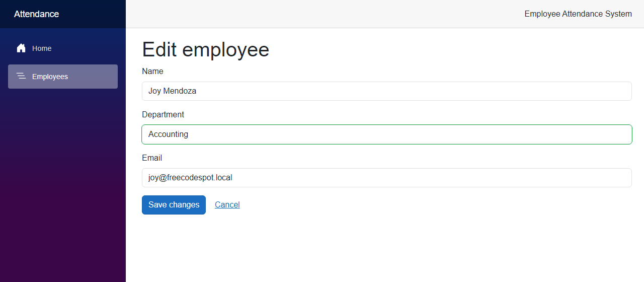644x282 pixels.
Task: Click the Name field label
Action: 152,72
